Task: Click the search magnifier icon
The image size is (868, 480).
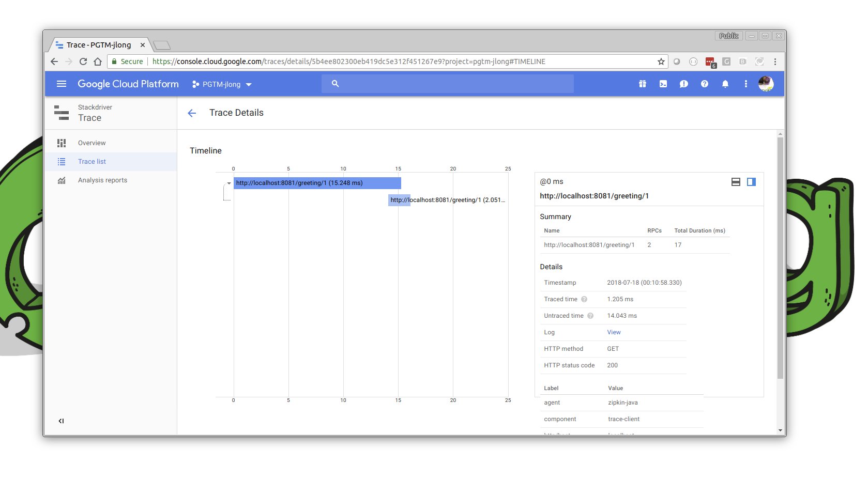Action: (x=335, y=84)
